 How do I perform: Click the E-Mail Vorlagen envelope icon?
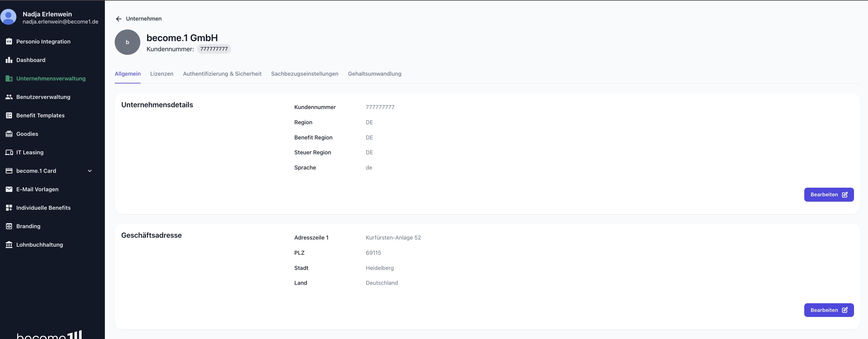(x=9, y=189)
